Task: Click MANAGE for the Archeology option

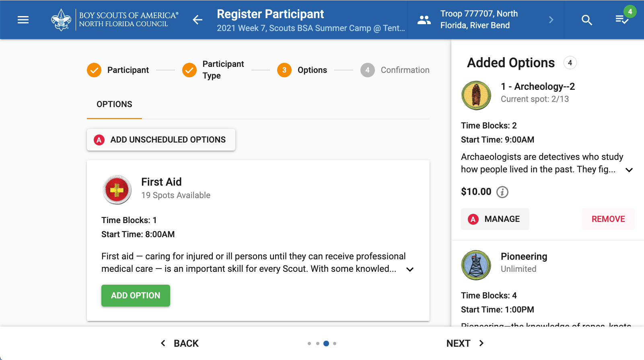Action: tap(495, 219)
